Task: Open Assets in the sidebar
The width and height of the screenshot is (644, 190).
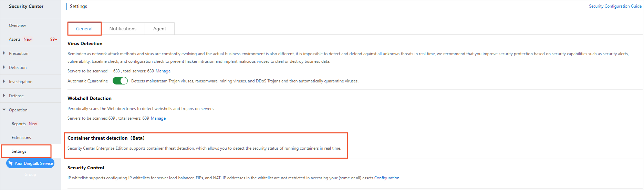Action: coord(15,39)
